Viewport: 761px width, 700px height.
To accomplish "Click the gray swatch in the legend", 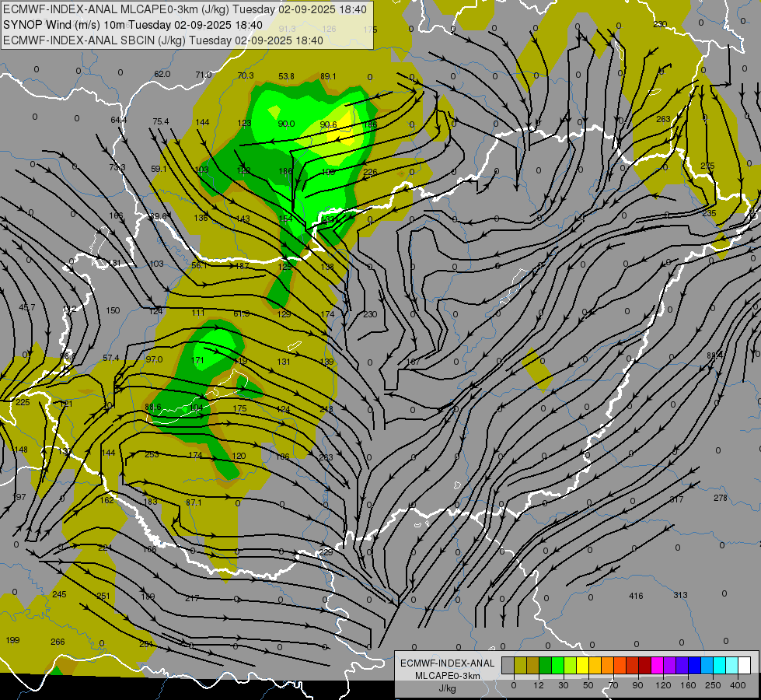I will point(508,666).
